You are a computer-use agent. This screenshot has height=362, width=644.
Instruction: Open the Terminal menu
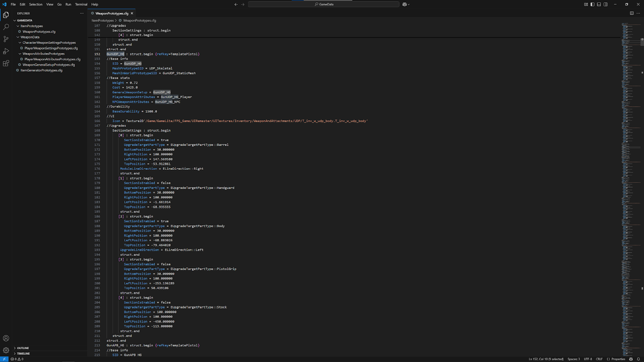pos(81,4)
